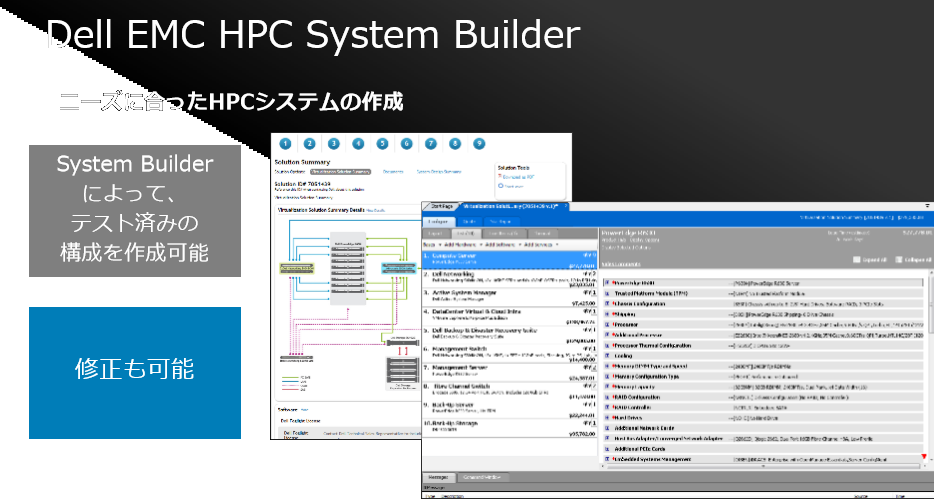Select the Virtualization Solution document tab
The height and width of the screenshot is (499, 934).
click(510, 206)
